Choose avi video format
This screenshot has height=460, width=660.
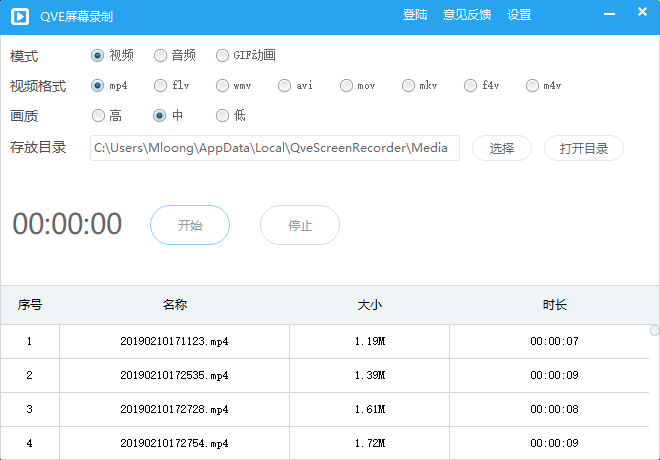click(x=285, y=86)
